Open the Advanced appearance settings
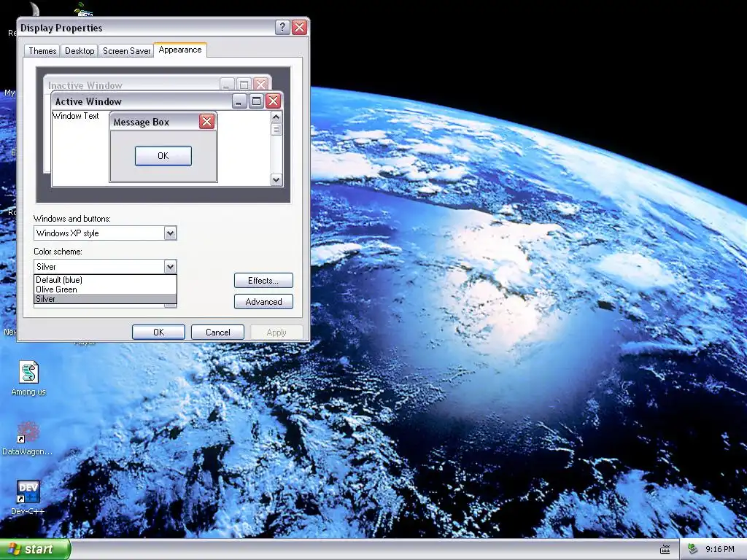This screenshot has height=560, width=747. (x=263, y=301)
